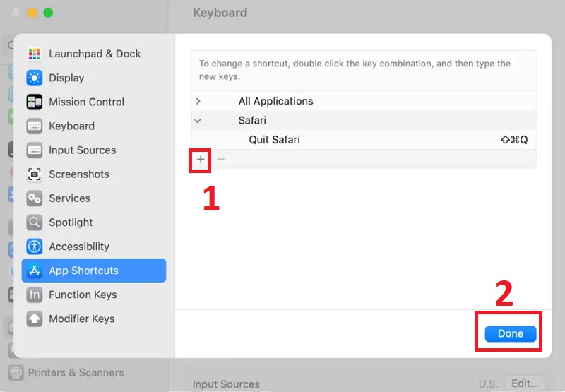The image size is (565, 392).
Task: Open the Mission Control icon
Action: click(x=35, y=102)
